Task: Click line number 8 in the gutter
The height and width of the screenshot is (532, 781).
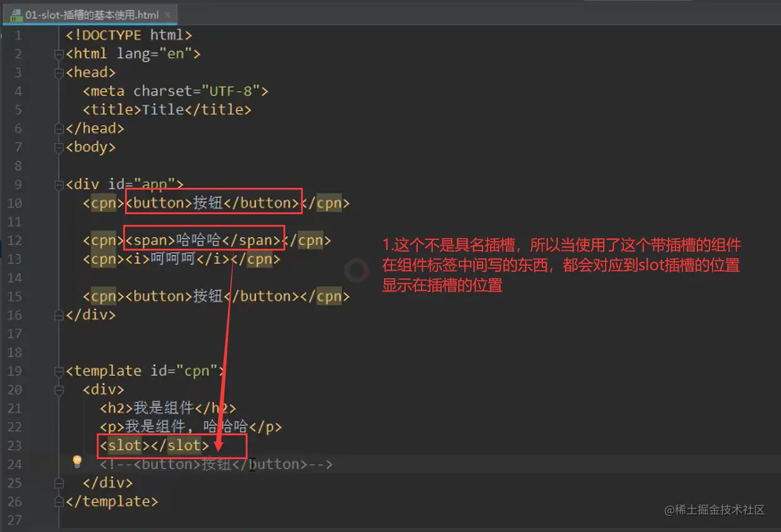Action: pos(18,166)
